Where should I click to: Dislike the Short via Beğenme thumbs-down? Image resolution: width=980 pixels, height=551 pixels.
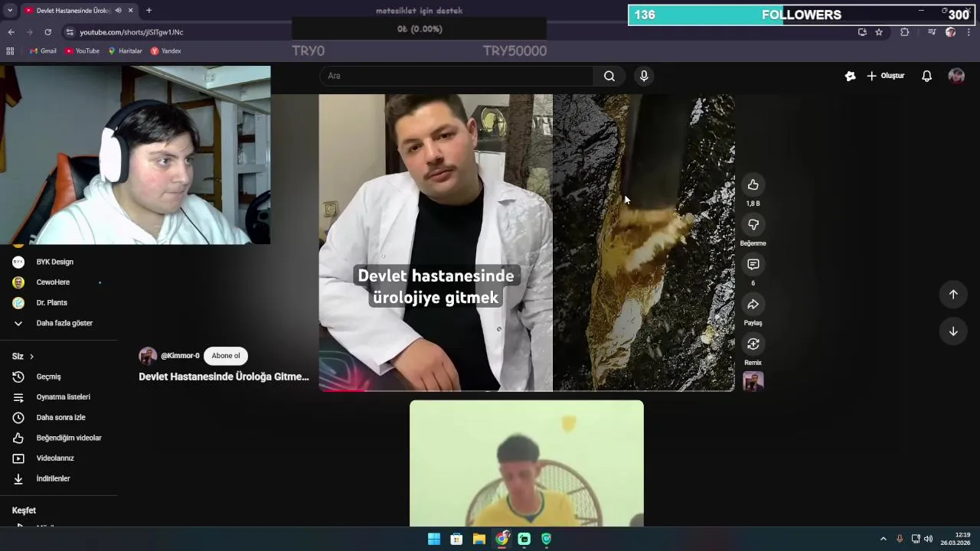[753, 224]
